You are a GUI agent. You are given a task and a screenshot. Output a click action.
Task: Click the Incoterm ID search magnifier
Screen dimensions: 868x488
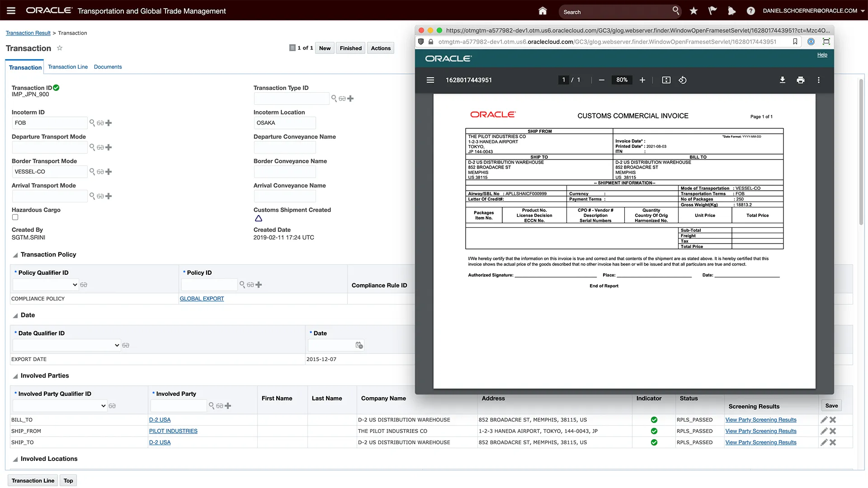coord(92,123)
